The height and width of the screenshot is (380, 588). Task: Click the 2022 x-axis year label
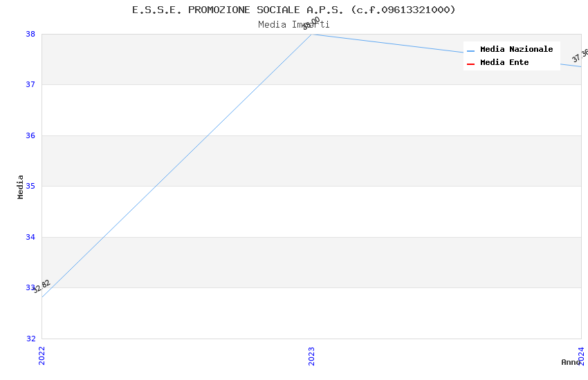click(x=42, y=356)
